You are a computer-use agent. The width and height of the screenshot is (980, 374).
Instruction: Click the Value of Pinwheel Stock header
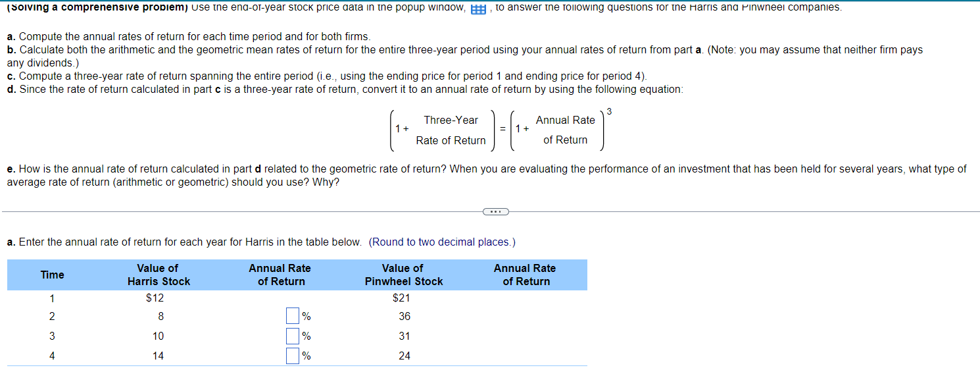(403, 275)
